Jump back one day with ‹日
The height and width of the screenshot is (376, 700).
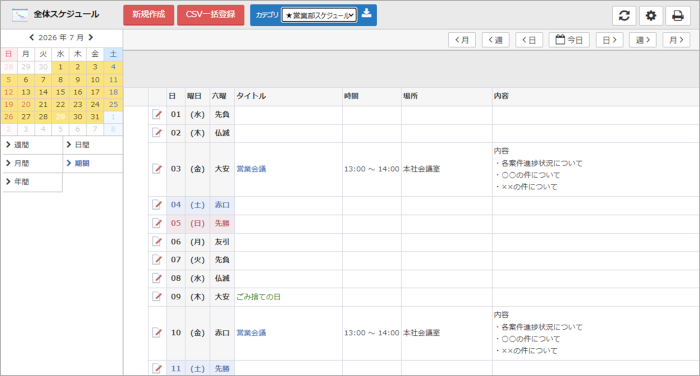coord(529,40)
